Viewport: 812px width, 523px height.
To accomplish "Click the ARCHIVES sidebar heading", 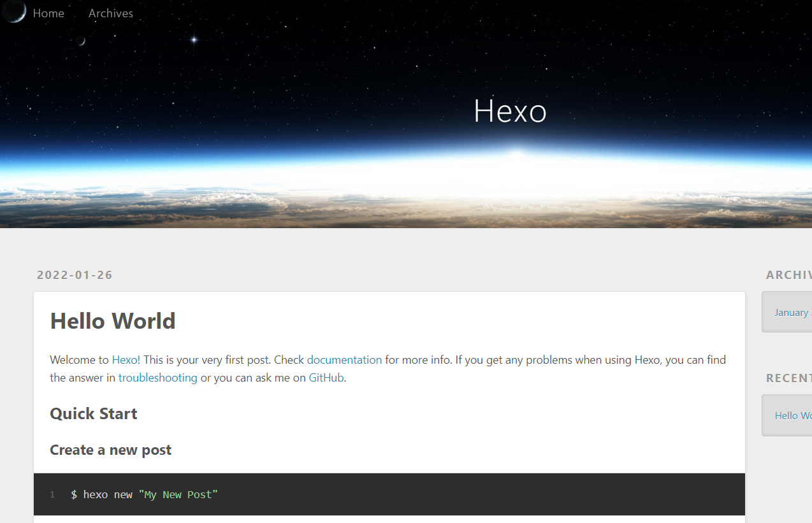I will click(789, 275).
